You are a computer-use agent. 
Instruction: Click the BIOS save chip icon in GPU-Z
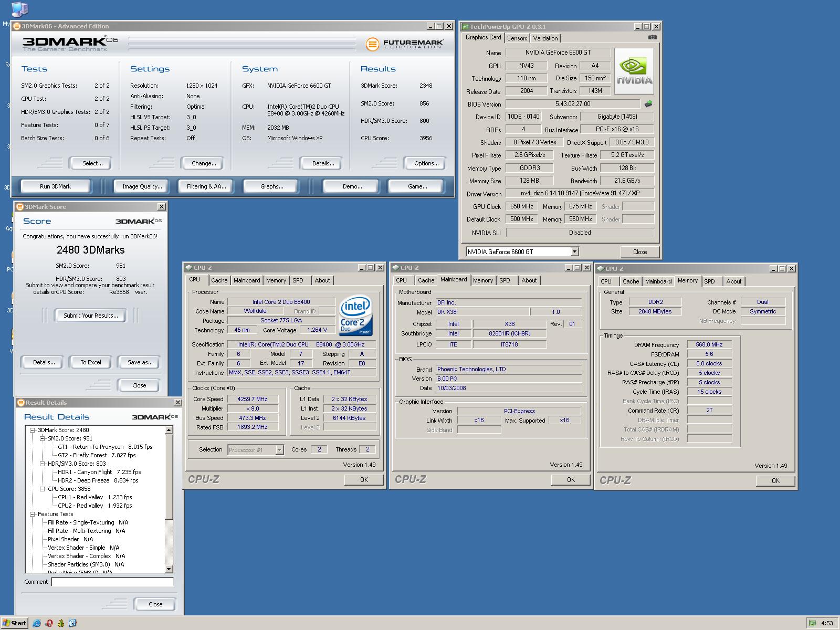point(649,104)
